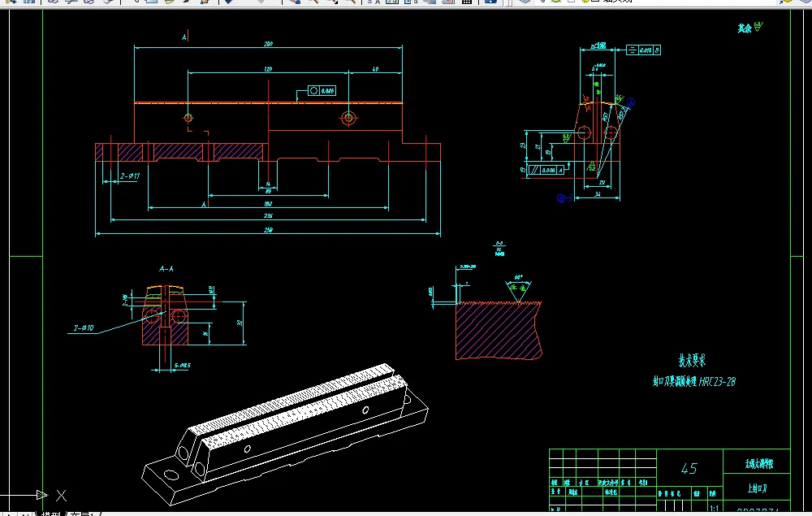Select the 1:1 scale cell

pyautogui.click(x=714, y=508)
